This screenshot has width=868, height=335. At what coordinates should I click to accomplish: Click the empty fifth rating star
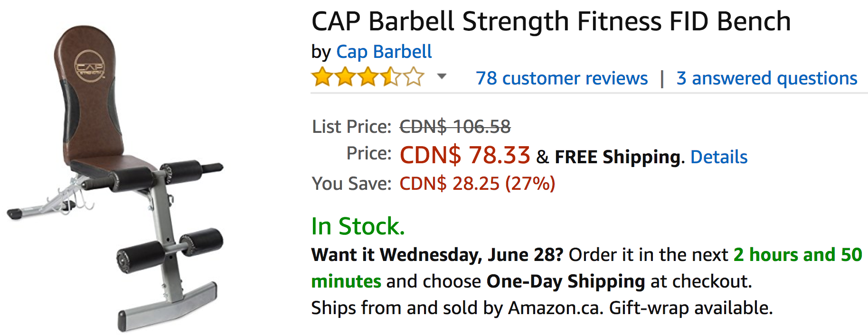coord(414,77)
